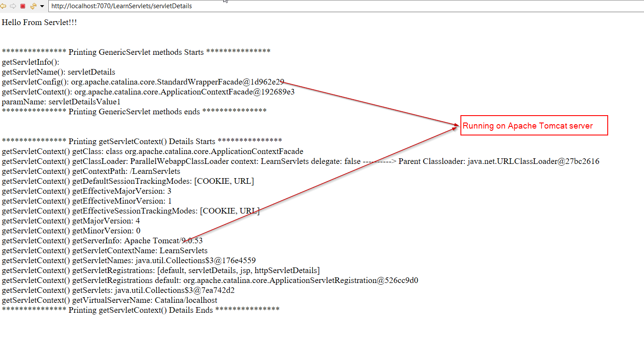The height and width of the screenshot is (352, 644).
Task: Select the getServletRegistrations [default, servletDetails, jsp, httpServletDetails] line
Action: pyautogui.click(x=161, y=270)
